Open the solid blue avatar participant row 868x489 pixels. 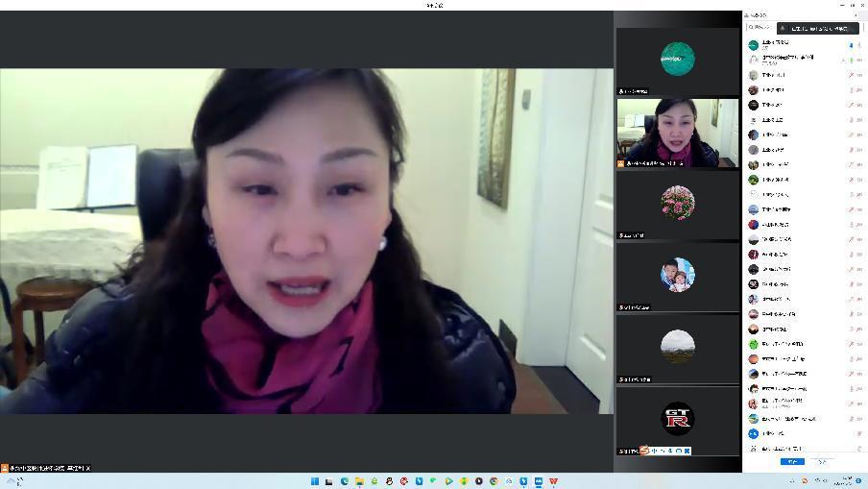pyautogui.click(x=805, y=433)
